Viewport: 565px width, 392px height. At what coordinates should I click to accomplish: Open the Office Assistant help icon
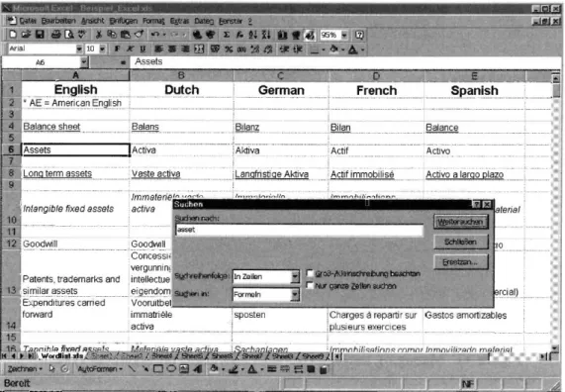[359, 35]
